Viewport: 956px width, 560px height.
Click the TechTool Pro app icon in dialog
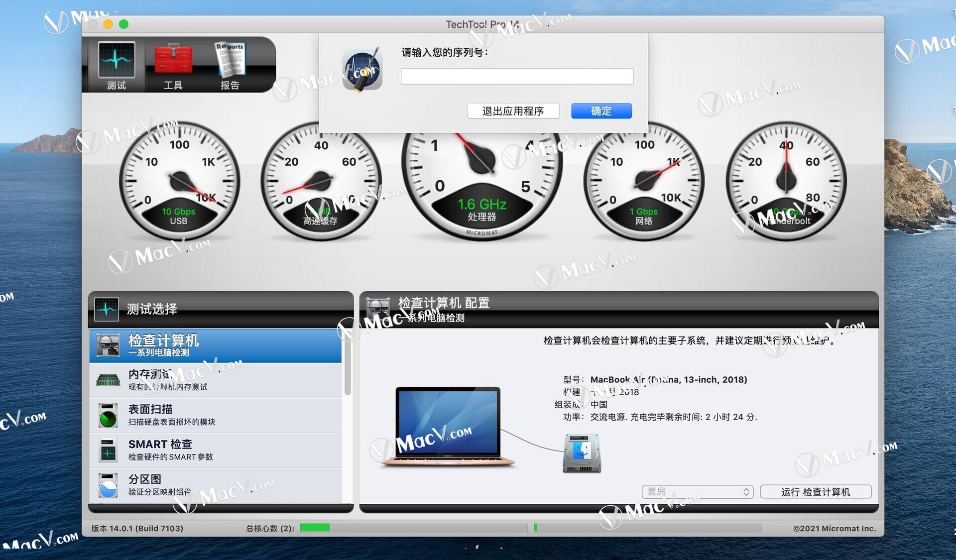pos(362,69)
